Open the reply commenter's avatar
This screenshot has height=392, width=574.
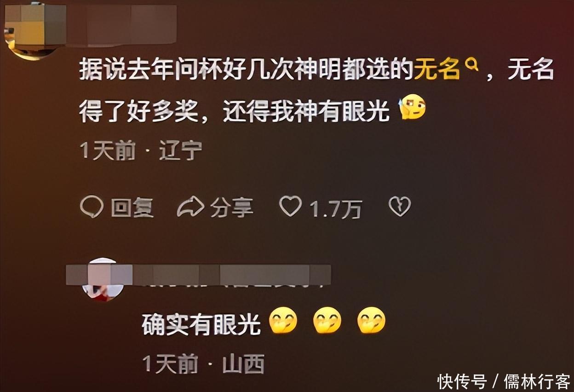(103, 279)
